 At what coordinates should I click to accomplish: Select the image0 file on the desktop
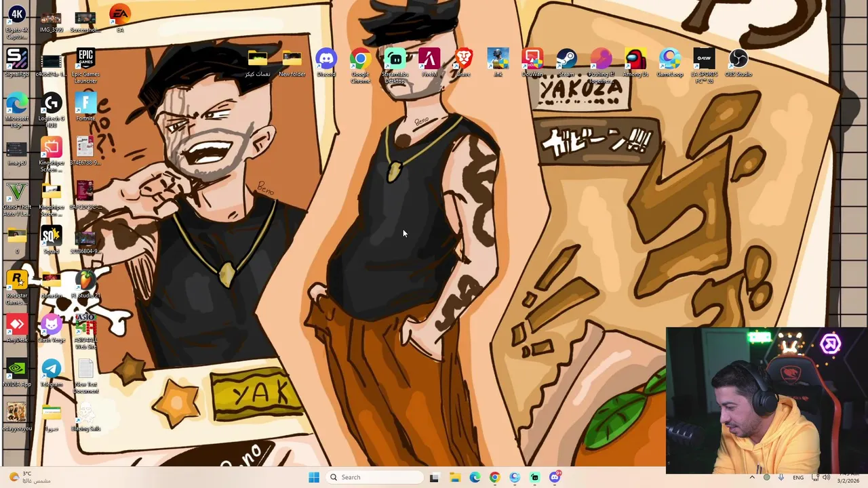click(17, 152)
